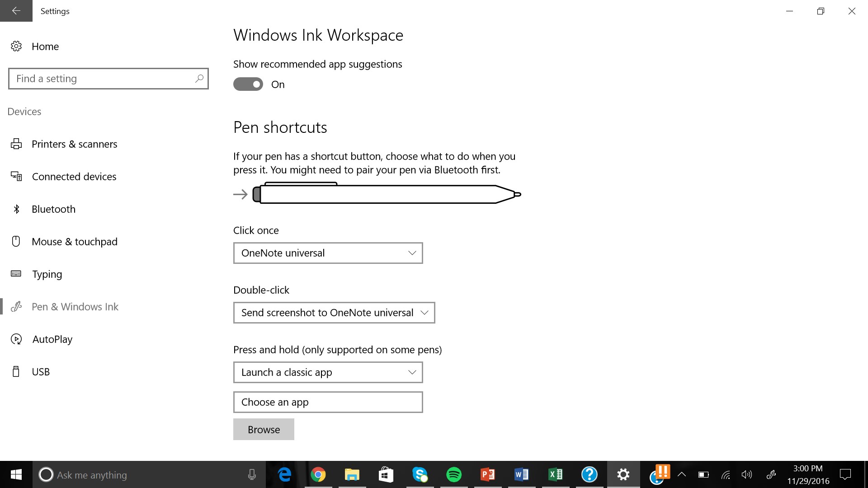Expand the Press and hold dropdown

tap(328, 372)
